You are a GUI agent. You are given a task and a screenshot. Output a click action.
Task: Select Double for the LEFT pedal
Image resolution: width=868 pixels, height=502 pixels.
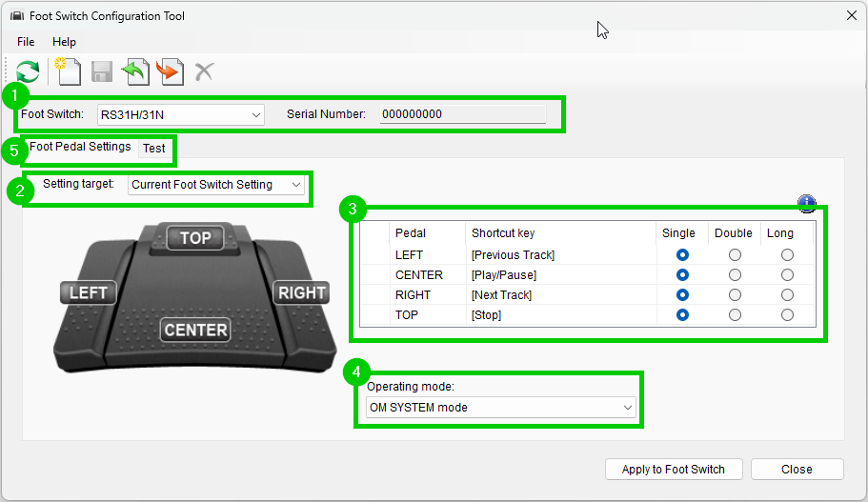coord(735,255)
